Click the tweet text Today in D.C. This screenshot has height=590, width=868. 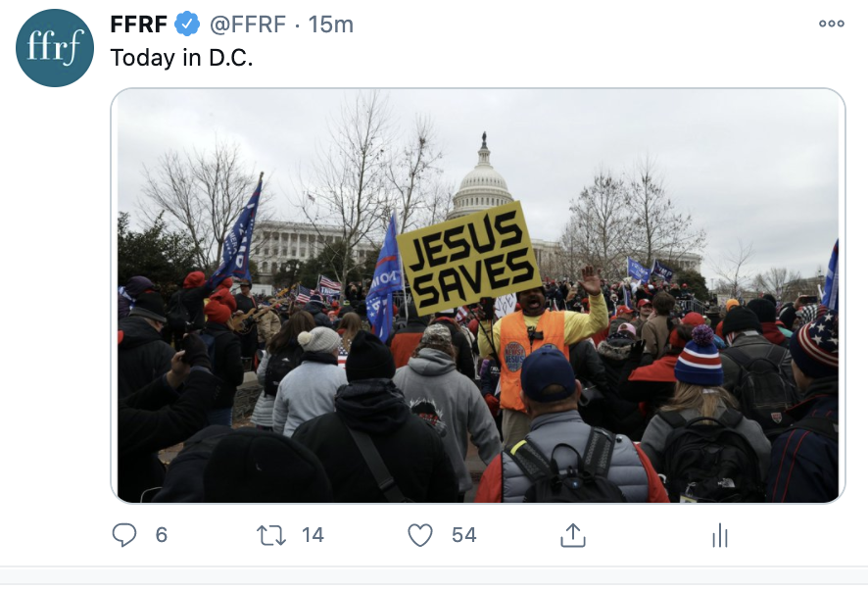[181, 58]
